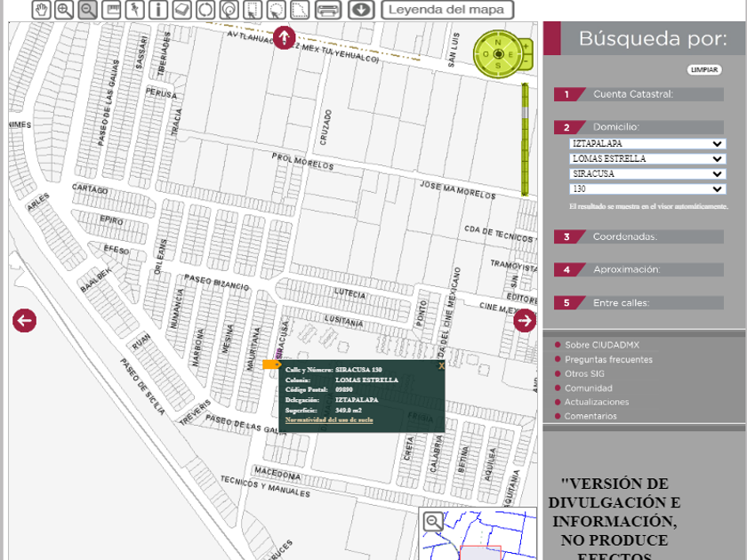Click the overview map zoom-out icon

point(433,522)
